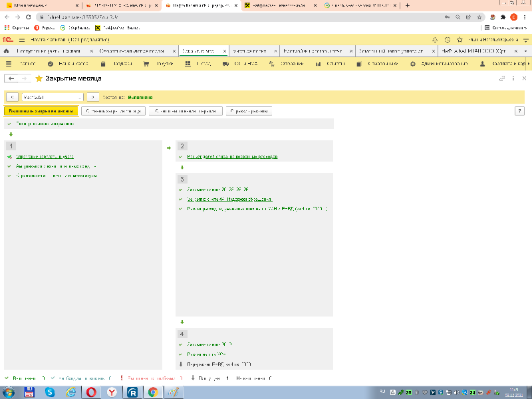
Task: Add Закрытие месяца to favorites star
Action: click(x=39, y=78)
